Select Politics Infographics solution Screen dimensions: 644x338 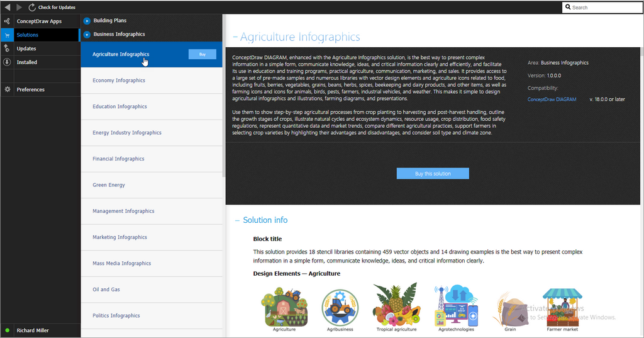point(152,315)
